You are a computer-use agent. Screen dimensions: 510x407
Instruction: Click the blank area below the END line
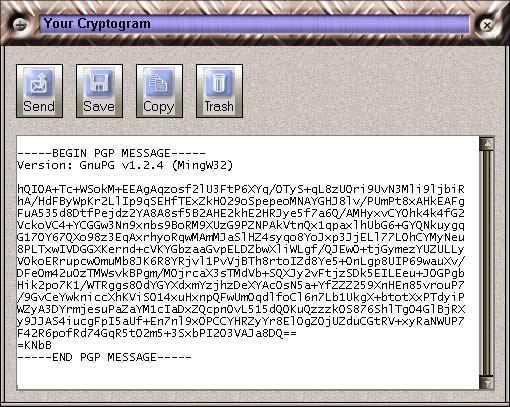[248, 376]
